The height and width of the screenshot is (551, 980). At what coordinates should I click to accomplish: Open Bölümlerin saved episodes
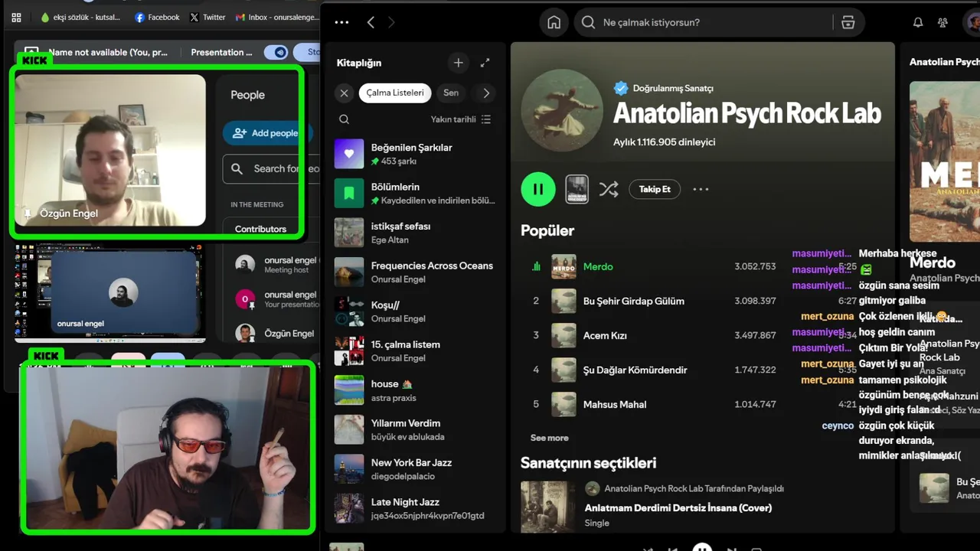pos(415,194)
